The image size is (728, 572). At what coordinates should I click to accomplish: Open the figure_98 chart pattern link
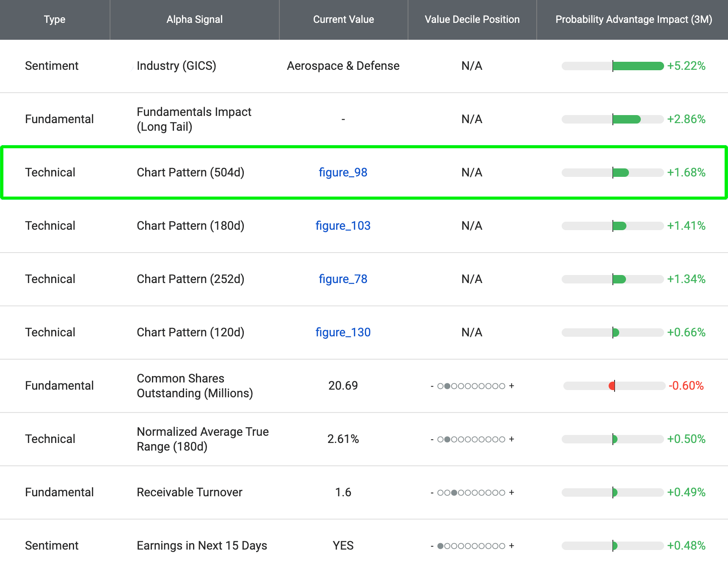[343, 172]
